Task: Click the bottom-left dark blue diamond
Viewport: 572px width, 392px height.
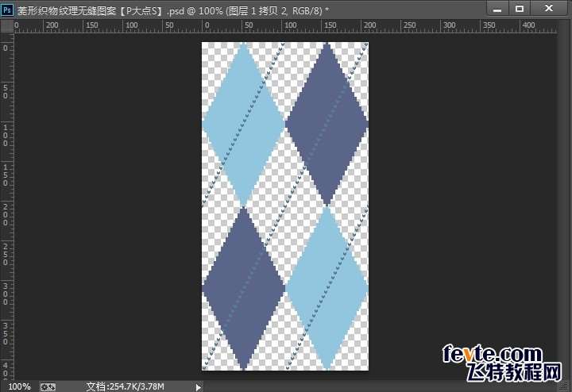Action: point(243,289)
